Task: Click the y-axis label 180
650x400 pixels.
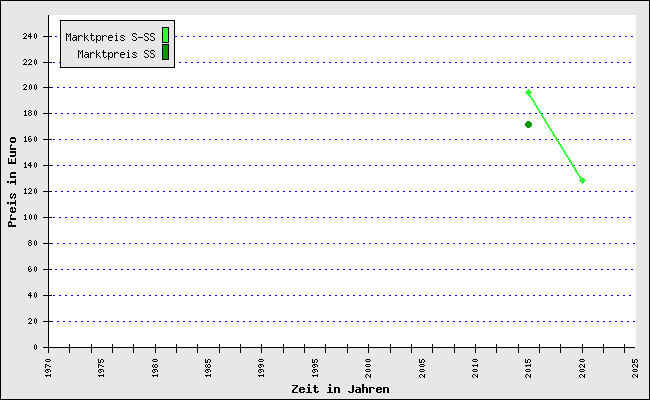Action: [30, 113]
